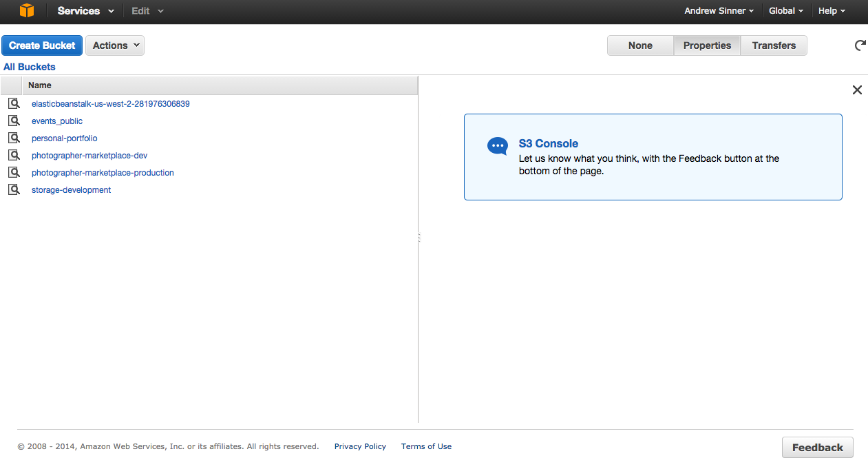Switch to the Transfers view tab
This screenshot has width=868, height=458.
(774, 45)
